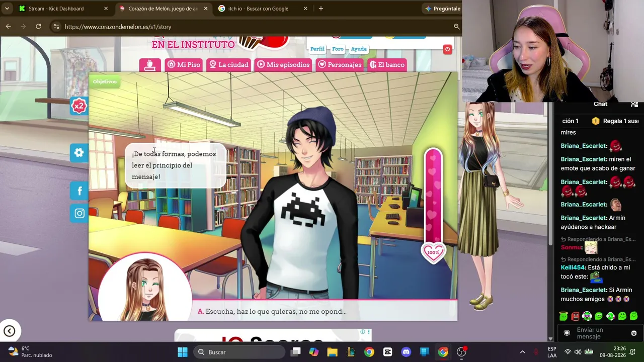Select the Corazón de Melón tab
The height and width of the screenshot is (362, 644).
tap(163, 9)
